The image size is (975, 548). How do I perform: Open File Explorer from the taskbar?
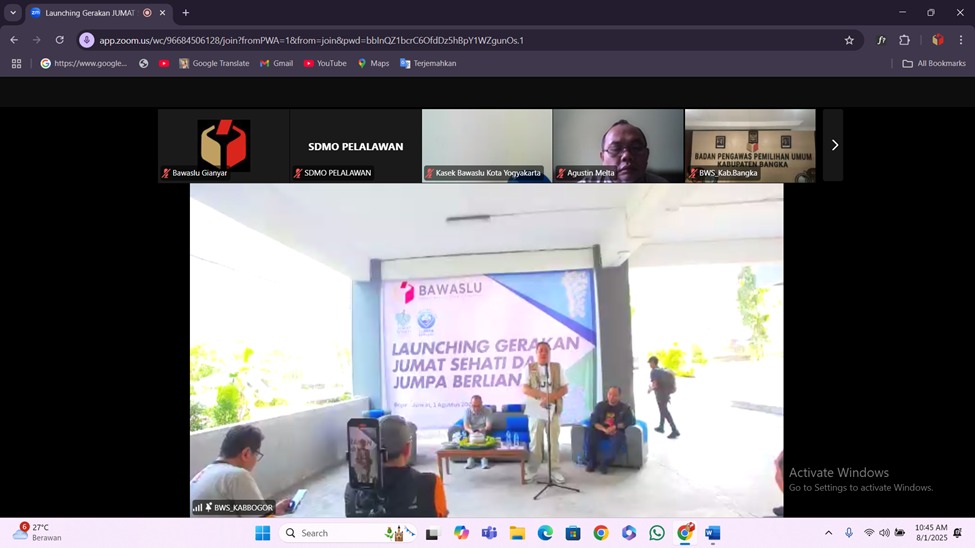click(x=517, y=533)
